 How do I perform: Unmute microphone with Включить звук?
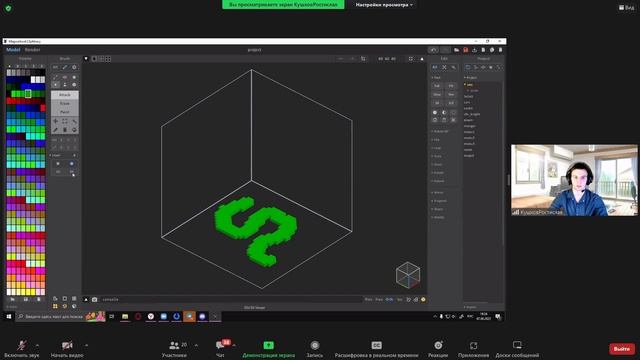coord(22,349)
